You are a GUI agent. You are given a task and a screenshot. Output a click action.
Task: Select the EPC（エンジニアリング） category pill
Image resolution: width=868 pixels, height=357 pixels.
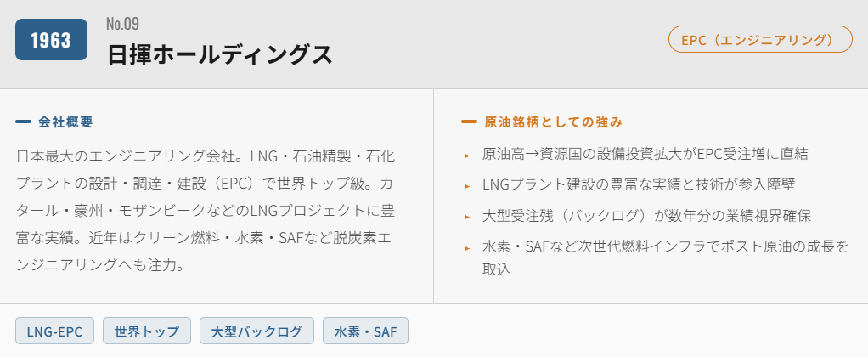coord(760,39)
